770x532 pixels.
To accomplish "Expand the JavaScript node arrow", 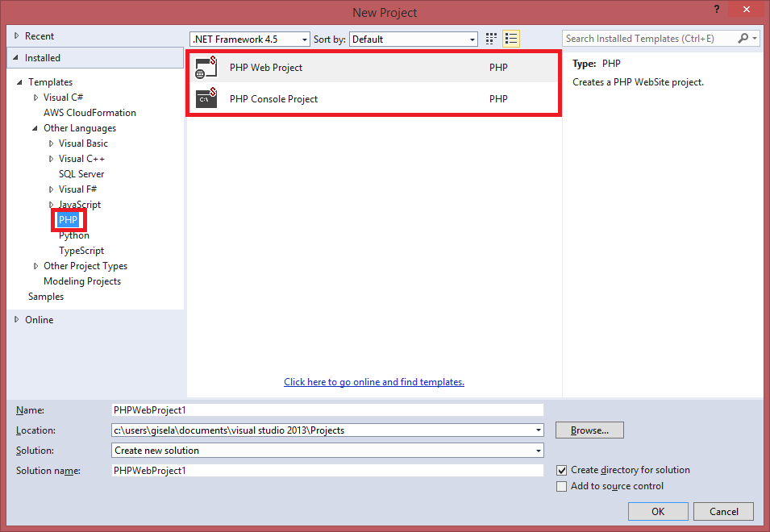I will click(51, 204).
